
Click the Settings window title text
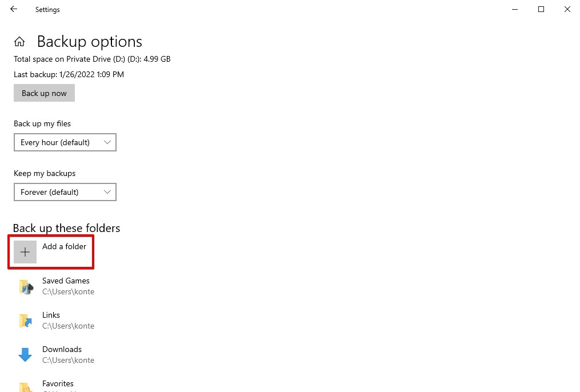pyautogui.click(x=47, y=10)
